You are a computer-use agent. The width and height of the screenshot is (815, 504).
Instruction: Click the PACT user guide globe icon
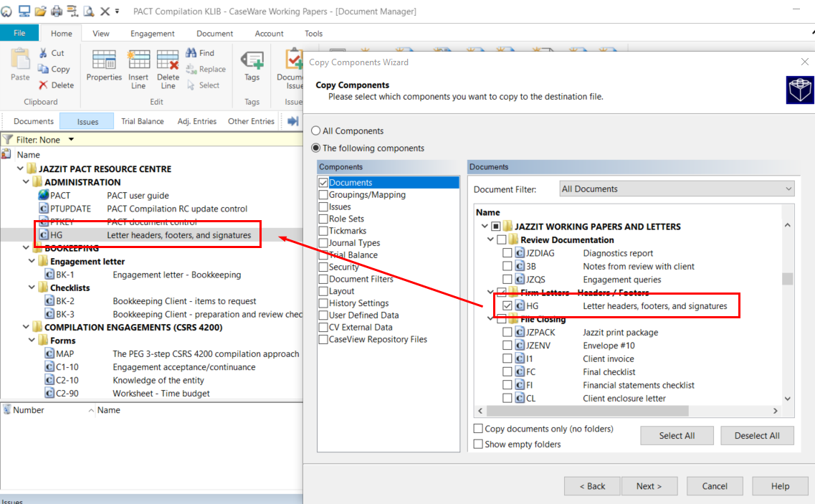click(44, 195)
